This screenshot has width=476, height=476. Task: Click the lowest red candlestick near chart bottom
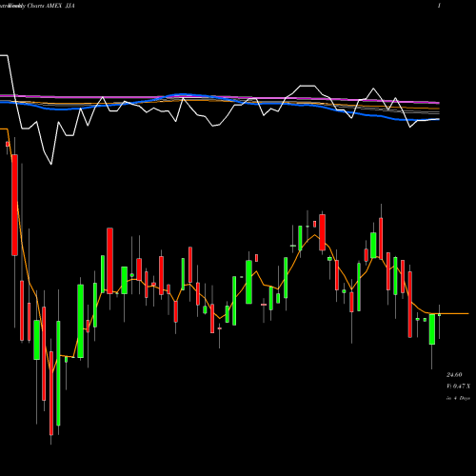[51, 393]
